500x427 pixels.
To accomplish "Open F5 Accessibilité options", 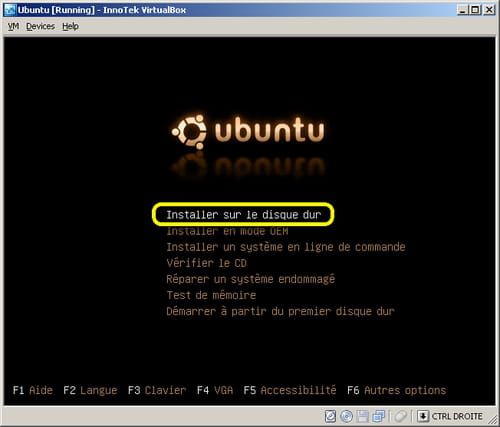I will 290,390.
